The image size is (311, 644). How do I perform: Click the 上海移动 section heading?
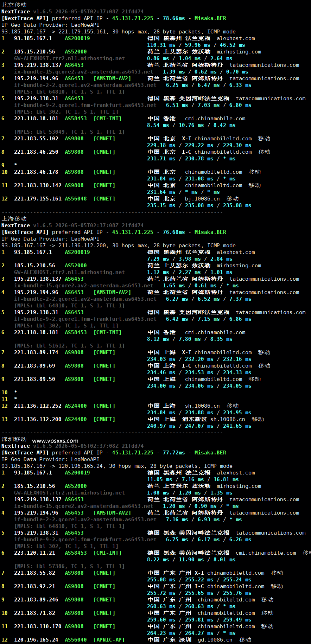[14, 219]
